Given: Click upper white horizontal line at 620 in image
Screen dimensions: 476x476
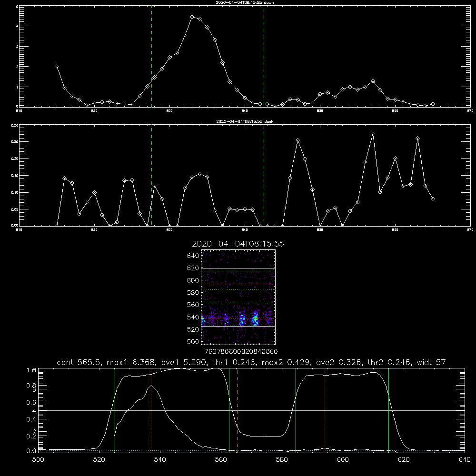Looking at the screenshot, I should 238,268.
